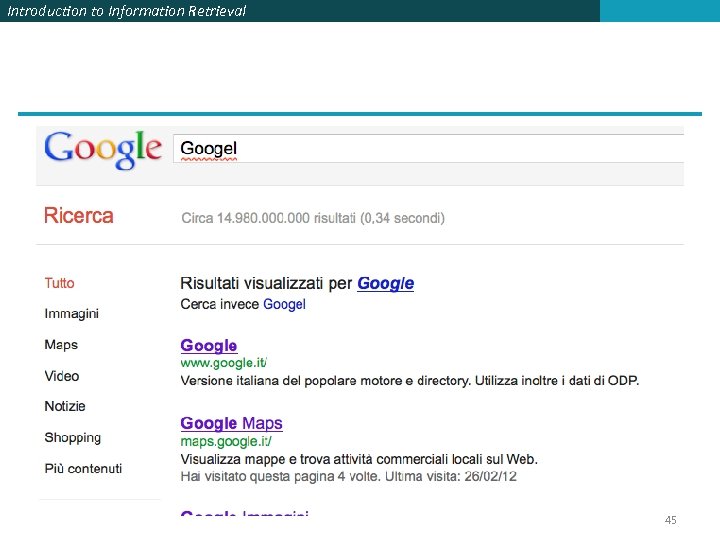
Task: Select the Tutto filter
Action: (59, 283)
